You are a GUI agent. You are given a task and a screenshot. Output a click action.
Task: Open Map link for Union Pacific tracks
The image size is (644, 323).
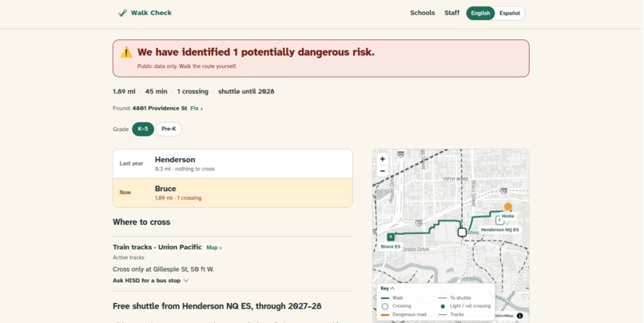pyautogui.click(x=213, y=248)
